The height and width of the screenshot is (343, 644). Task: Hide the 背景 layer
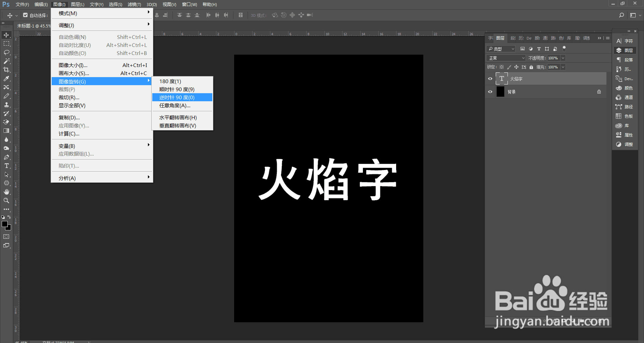click(x=490, y=92)
